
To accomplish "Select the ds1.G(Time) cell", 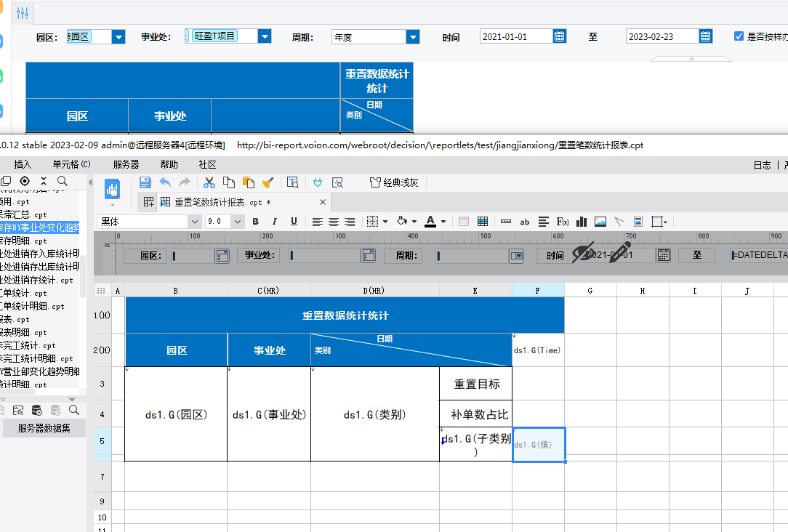I will click(538, 350).
